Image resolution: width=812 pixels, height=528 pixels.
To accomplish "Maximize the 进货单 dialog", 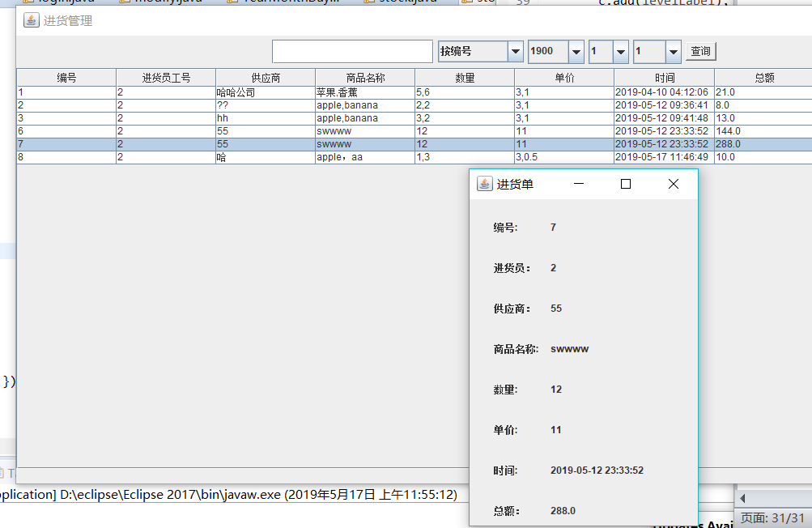I will coord(626,184).
